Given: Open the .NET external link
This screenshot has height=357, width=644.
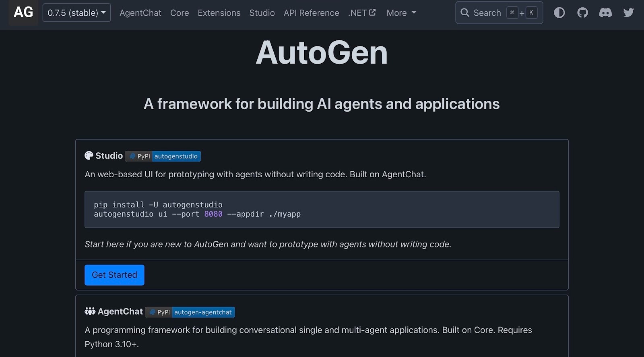Looking at the screenshot, I should (362, 13).
